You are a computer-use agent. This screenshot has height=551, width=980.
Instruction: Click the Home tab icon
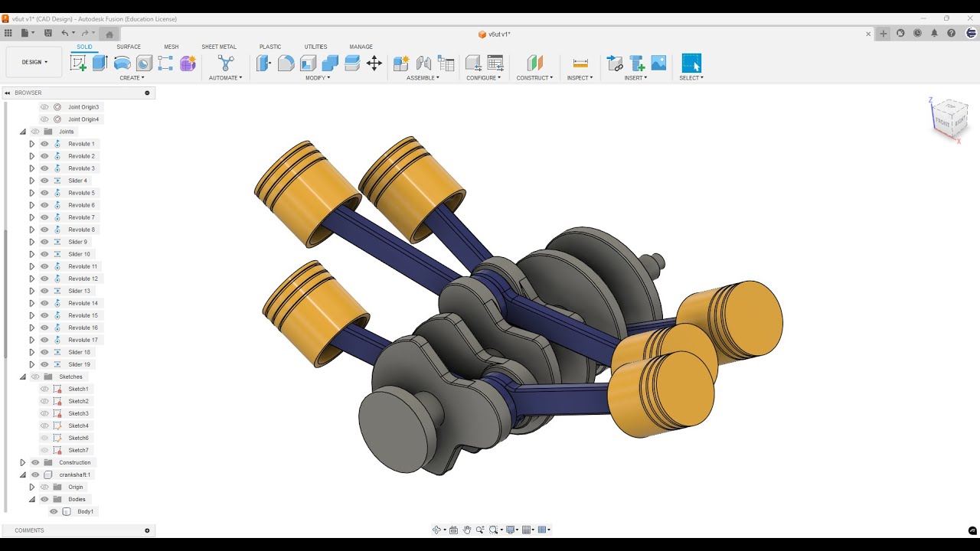[109, 34]
